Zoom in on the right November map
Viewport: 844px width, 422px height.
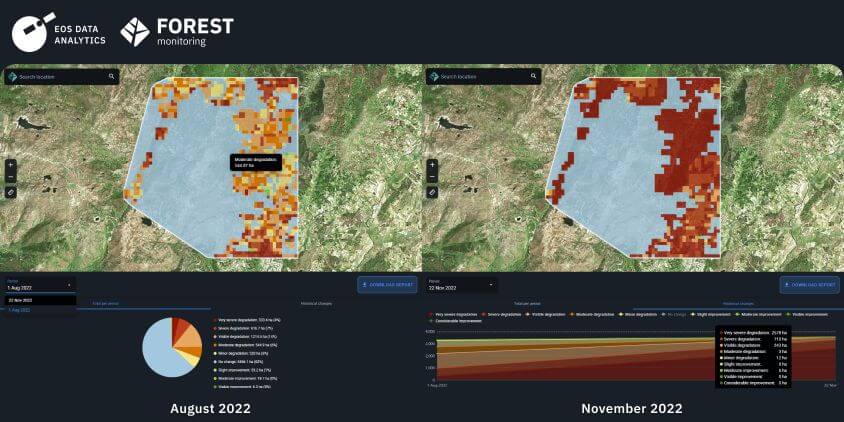(432, 165)
